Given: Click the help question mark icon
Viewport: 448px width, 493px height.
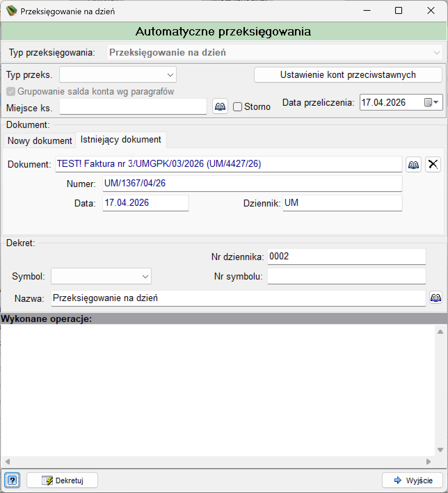Looking at the screenshot, I should click(12, 480).
